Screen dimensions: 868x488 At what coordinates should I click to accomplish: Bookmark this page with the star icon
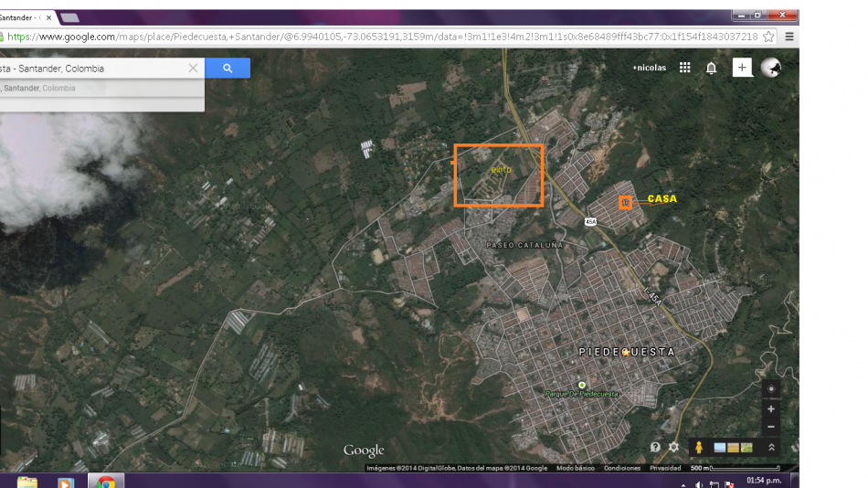point(769,37)
